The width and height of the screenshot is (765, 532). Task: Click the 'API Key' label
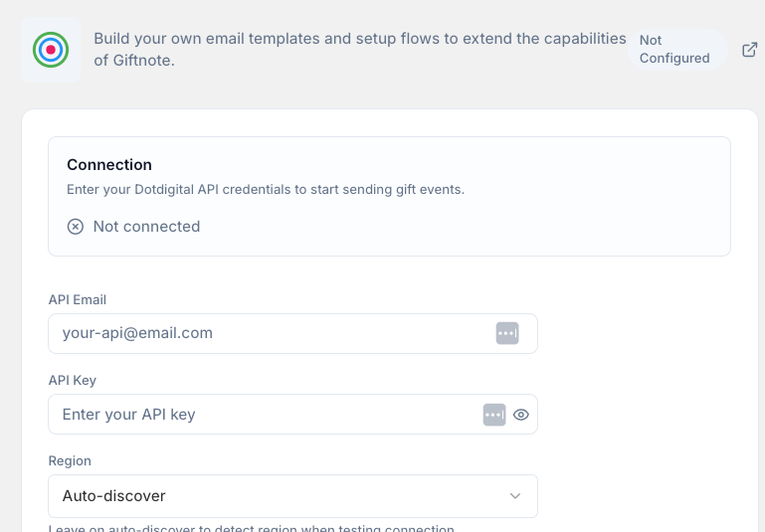tap(73, 380)
